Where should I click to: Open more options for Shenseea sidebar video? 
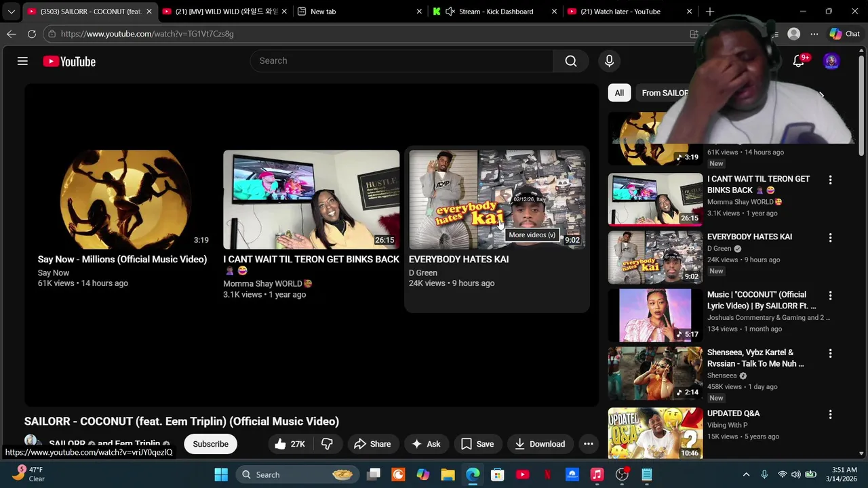(x=830, y=353)
